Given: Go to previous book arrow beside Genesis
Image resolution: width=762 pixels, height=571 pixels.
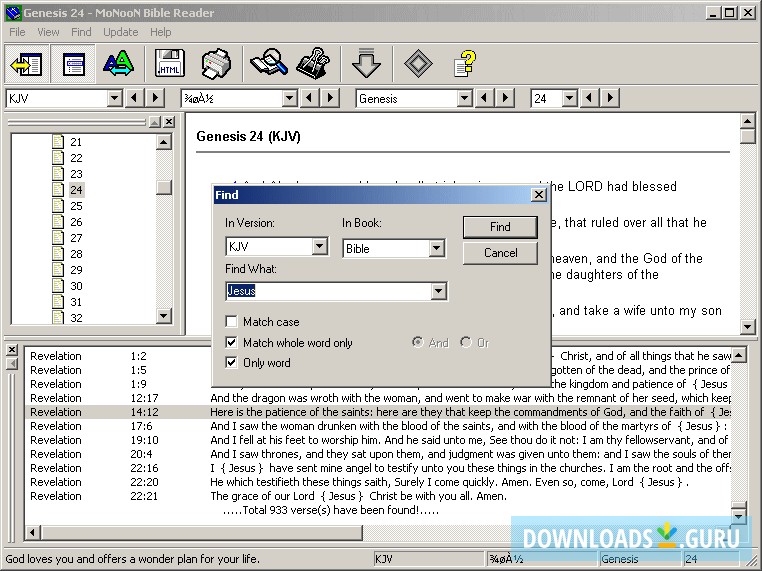Looking at the screenshot, I should 484,98.
